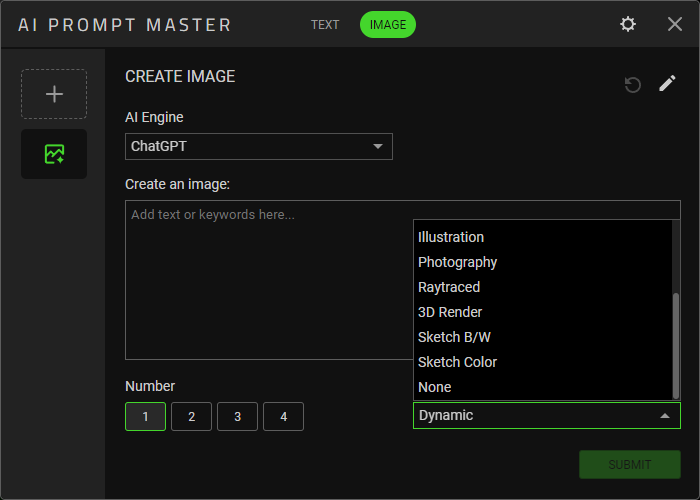Select Sketch B/W style option
Image resolution: width=700 pixels, height=500 pixels.
[454, 337]
